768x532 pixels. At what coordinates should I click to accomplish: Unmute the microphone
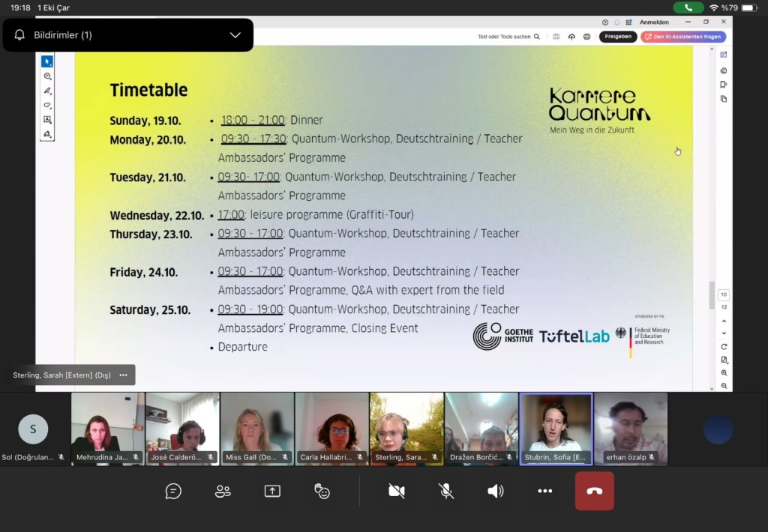coord(446,492)
